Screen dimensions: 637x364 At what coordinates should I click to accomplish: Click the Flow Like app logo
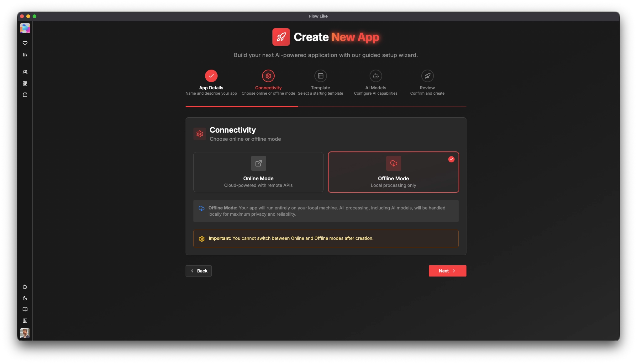tap(25, 28)
